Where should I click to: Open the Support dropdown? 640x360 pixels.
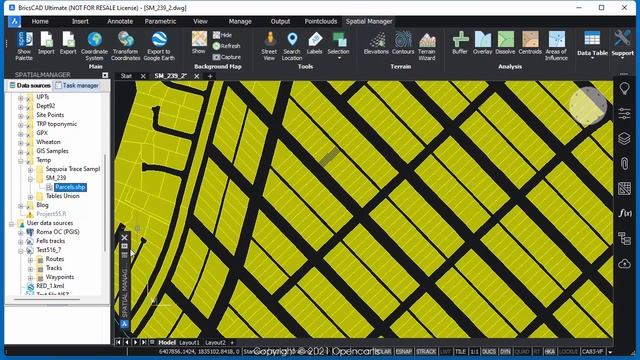coord(622,59)
